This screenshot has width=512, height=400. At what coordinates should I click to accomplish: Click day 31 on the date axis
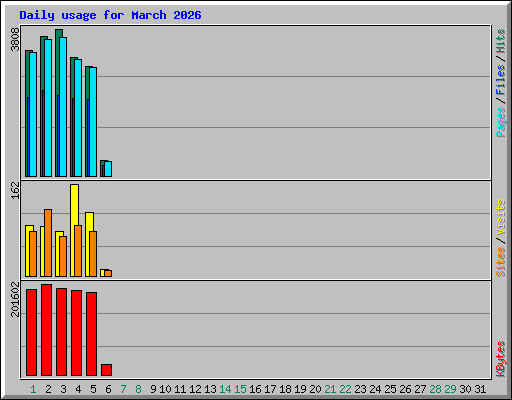click(480, 389)
